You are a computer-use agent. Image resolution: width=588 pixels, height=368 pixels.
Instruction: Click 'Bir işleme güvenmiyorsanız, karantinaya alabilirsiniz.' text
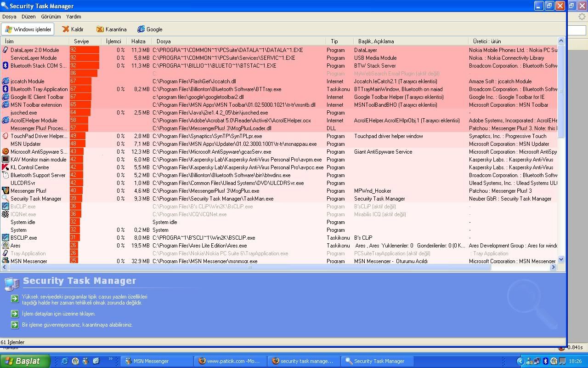[77, 325]
